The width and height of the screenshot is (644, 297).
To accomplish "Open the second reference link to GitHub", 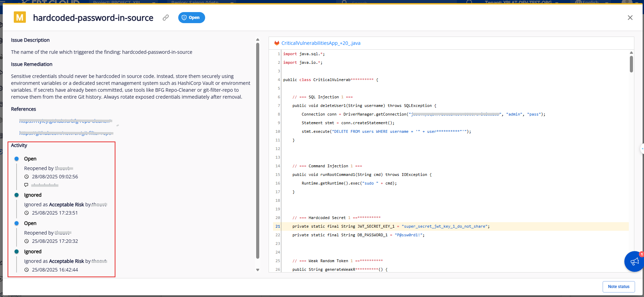I will [x=66, y=133].
